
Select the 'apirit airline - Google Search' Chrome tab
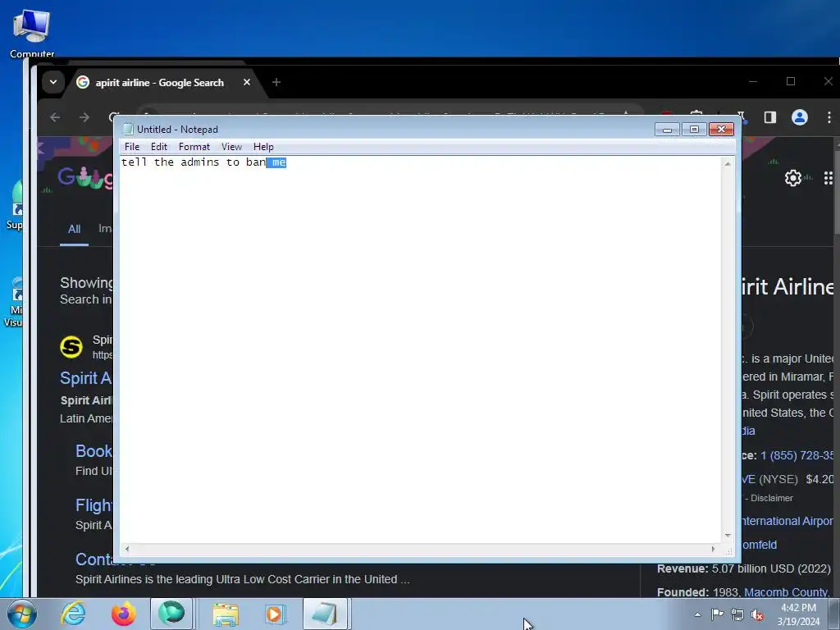point(160,83)
